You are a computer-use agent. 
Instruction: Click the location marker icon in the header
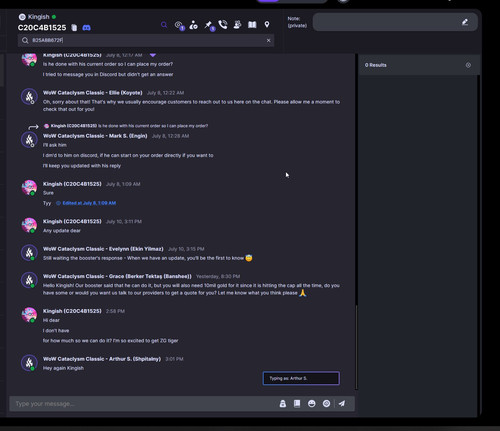point(267,25)
